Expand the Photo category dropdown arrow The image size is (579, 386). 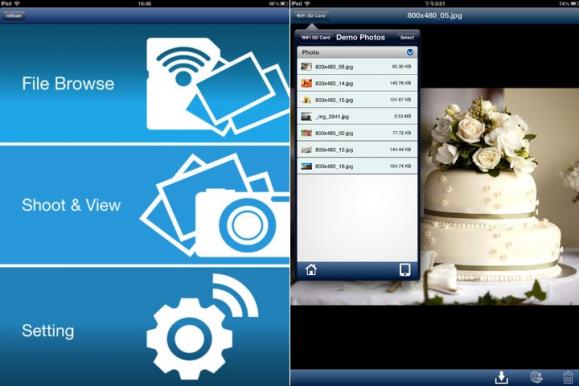(x=410, y=52)
